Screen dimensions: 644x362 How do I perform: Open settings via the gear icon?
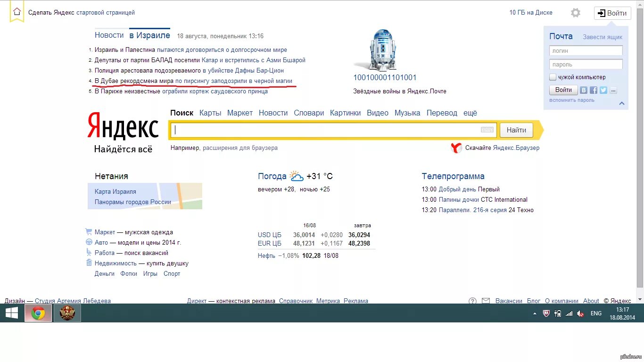tap(576, 13)
